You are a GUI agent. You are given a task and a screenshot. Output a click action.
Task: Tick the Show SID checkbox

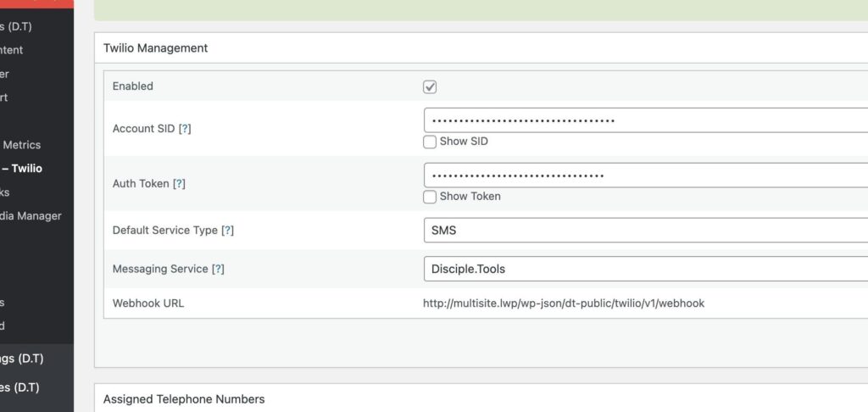click(x=430, y=142)
